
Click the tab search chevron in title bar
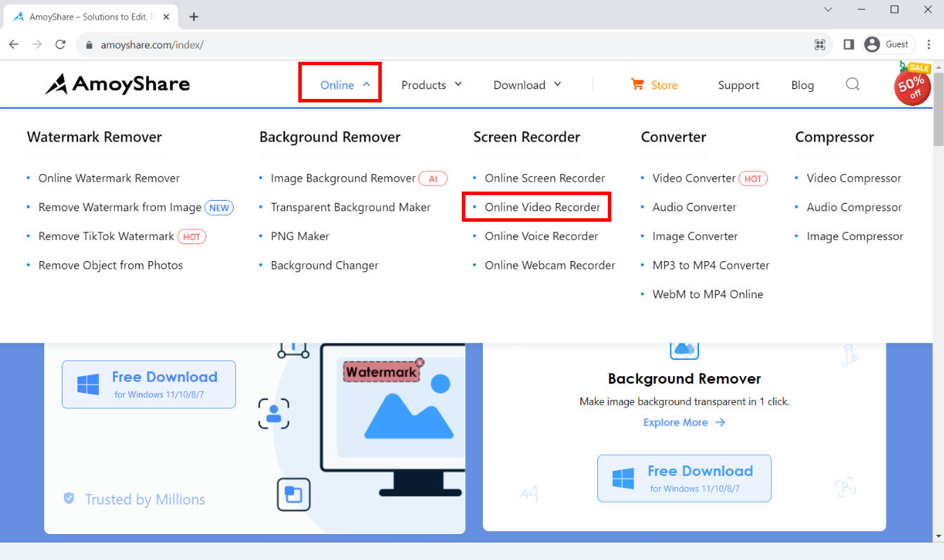click(829, 9)
